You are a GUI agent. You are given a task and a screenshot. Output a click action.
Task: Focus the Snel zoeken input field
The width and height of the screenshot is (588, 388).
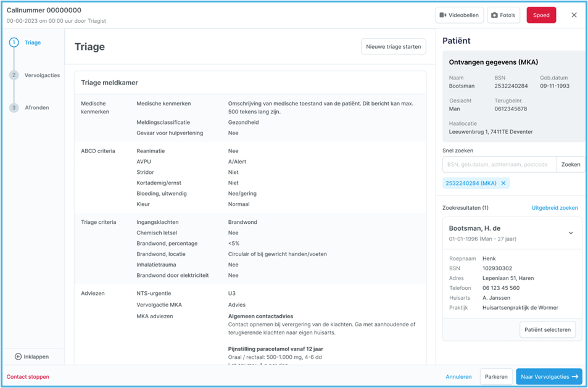click(499, 165)
